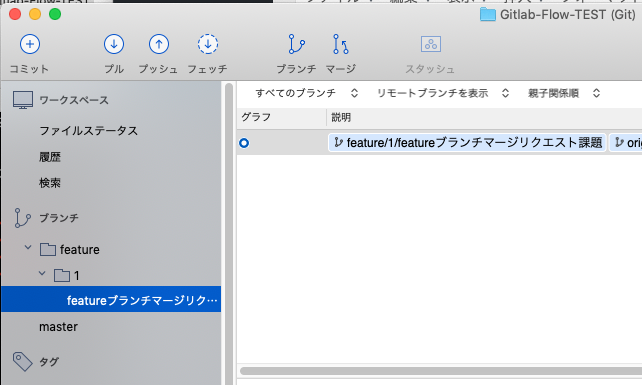Click the Stash (スタッシュ) toolbar icon
Screen dimensions: 642x385
click(x=431, y=44)
